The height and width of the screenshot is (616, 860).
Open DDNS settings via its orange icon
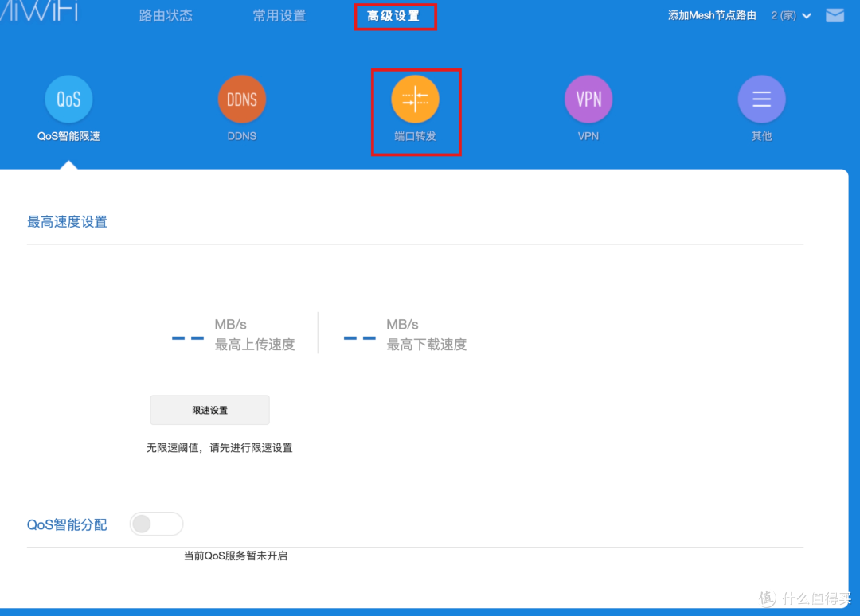point(241,99)
